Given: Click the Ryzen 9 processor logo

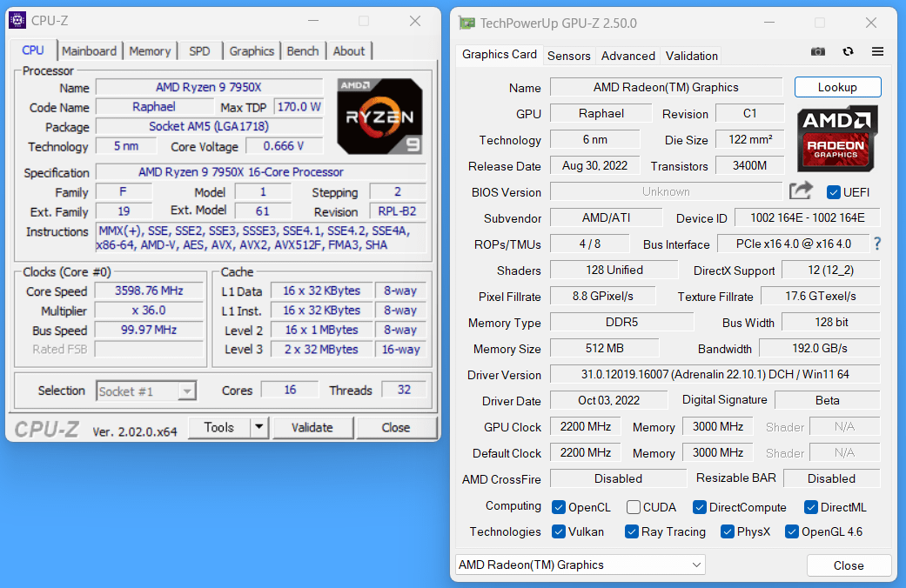Looking at the screenshot, I should (x=379, y=116).
